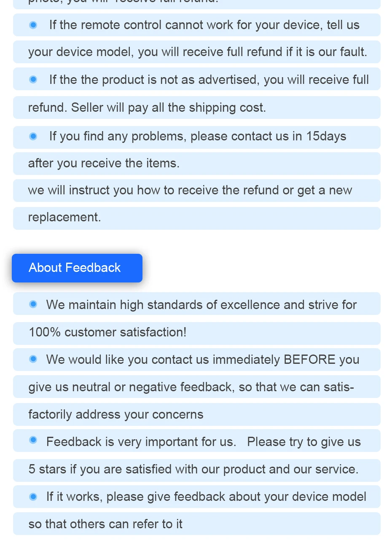The image size is (392, 551).
Task: Select the "replacement." text row
Action: (64, 218)
